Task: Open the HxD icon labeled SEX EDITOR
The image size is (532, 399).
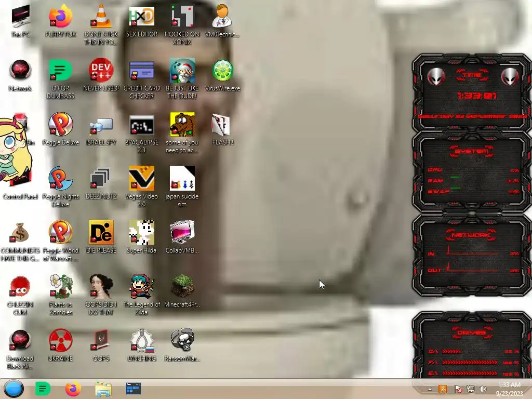Action: [x=141, y=20]
